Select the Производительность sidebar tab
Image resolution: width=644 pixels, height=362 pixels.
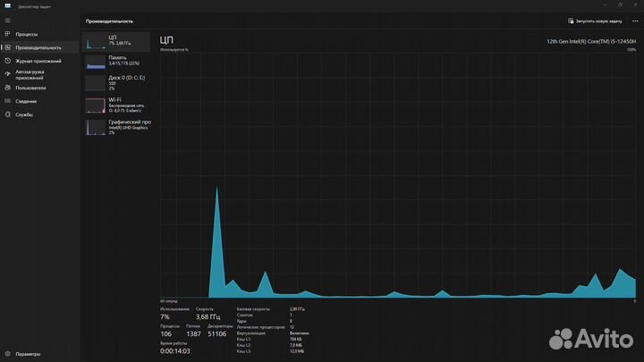38,47
